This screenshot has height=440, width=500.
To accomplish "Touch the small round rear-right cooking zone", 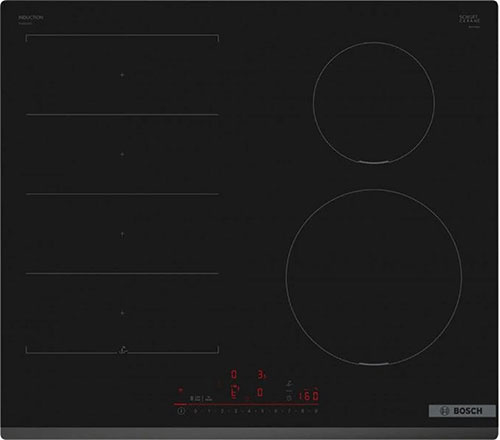I will (x=374, y=103).
